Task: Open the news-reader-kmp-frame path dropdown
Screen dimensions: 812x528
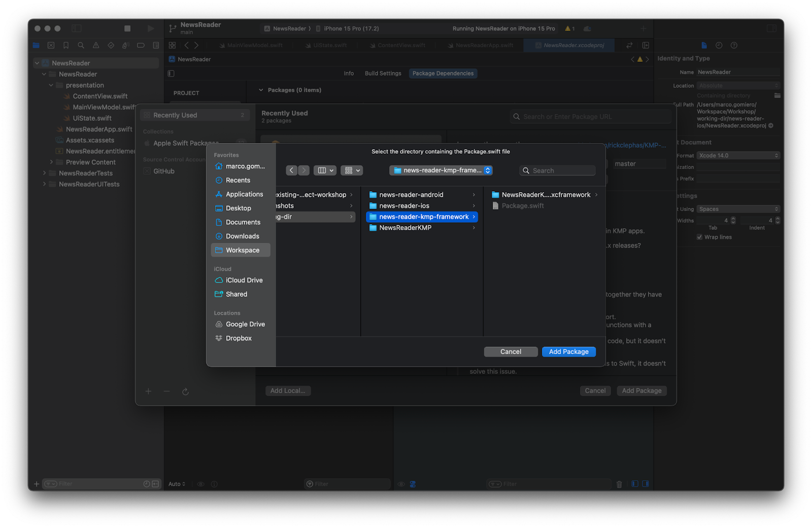Action: click(x=441, y=170)
